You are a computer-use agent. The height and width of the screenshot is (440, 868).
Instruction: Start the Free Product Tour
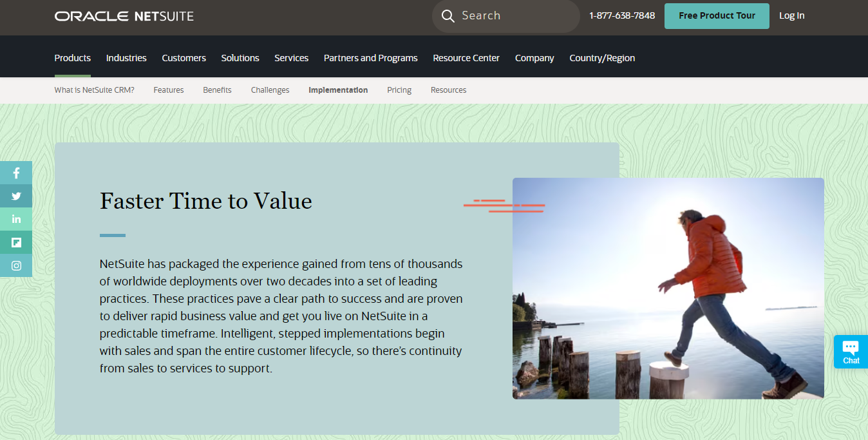point(717,16)
